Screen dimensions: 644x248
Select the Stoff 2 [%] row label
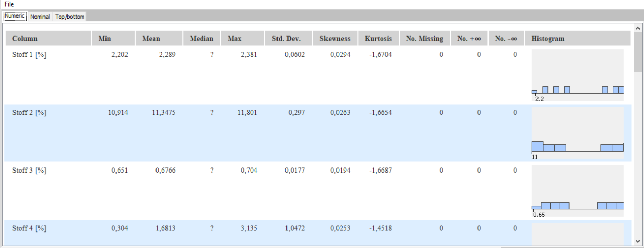coord(29,112)
